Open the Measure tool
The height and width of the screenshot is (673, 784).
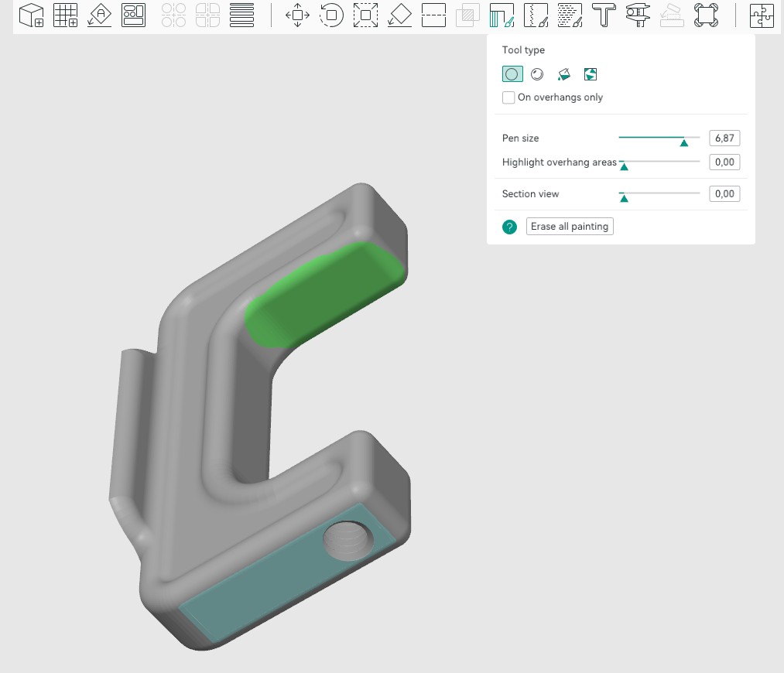[x=638, y=15]
